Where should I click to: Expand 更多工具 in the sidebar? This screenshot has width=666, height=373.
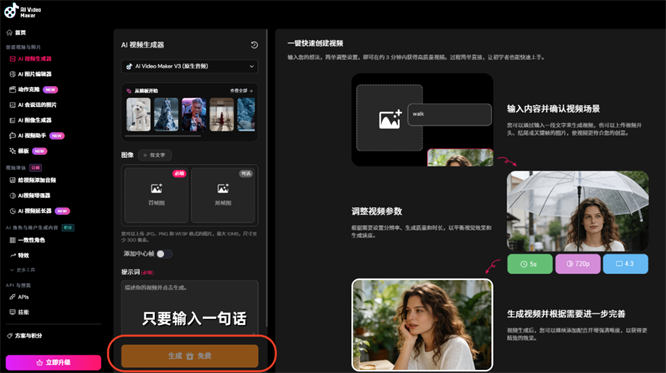23,270
